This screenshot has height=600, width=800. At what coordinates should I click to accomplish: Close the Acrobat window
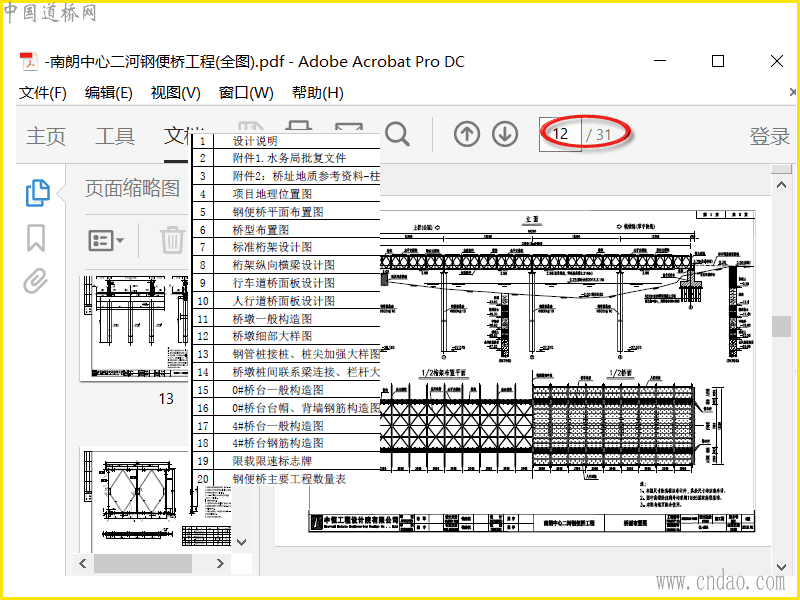[x=777, y=61]
